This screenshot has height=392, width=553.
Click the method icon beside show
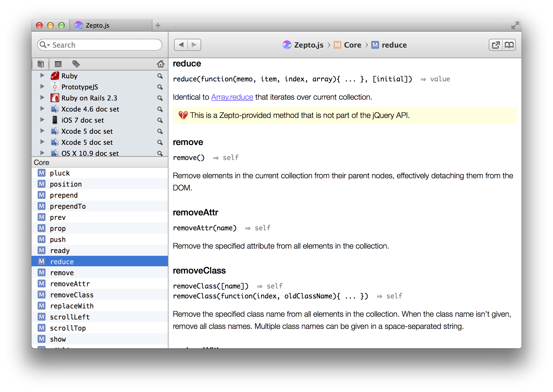(x=42, y=339)
